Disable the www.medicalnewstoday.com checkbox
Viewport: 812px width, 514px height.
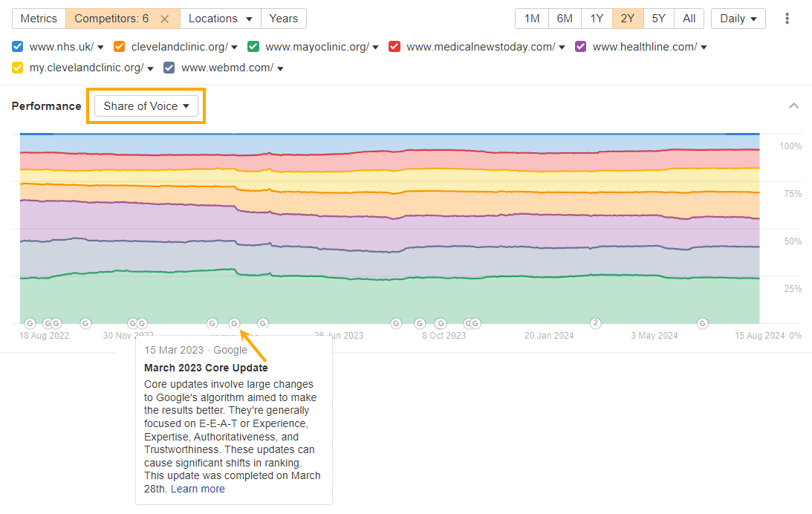(394, 46)
